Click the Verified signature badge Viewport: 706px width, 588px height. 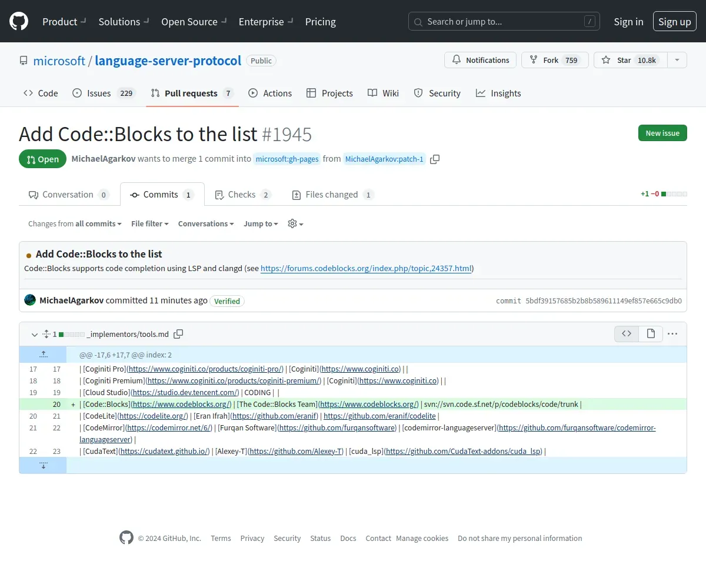point(227,301)
